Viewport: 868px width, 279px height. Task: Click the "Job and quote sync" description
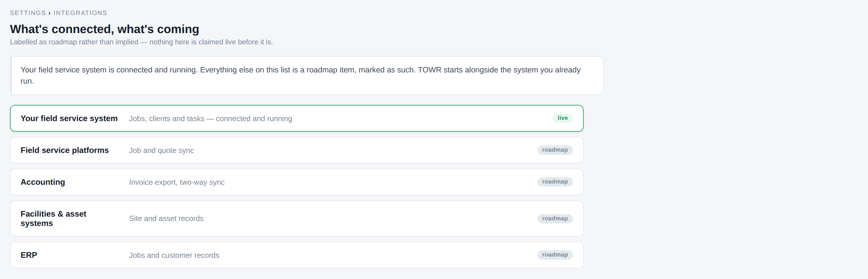tap(162, 150)
